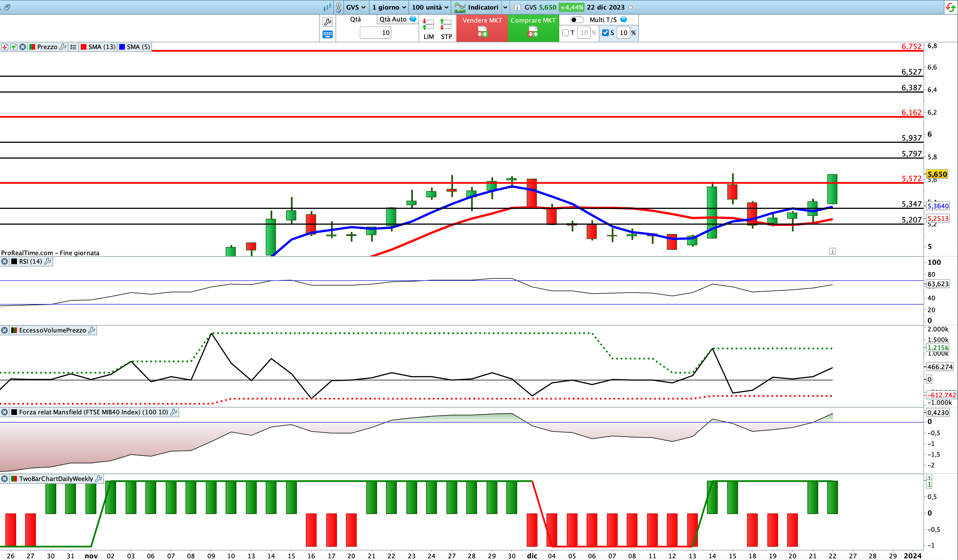958x560 pixels.
Task: Open the '1 giorno' timeframe dropdown
Action: point(389,7)
